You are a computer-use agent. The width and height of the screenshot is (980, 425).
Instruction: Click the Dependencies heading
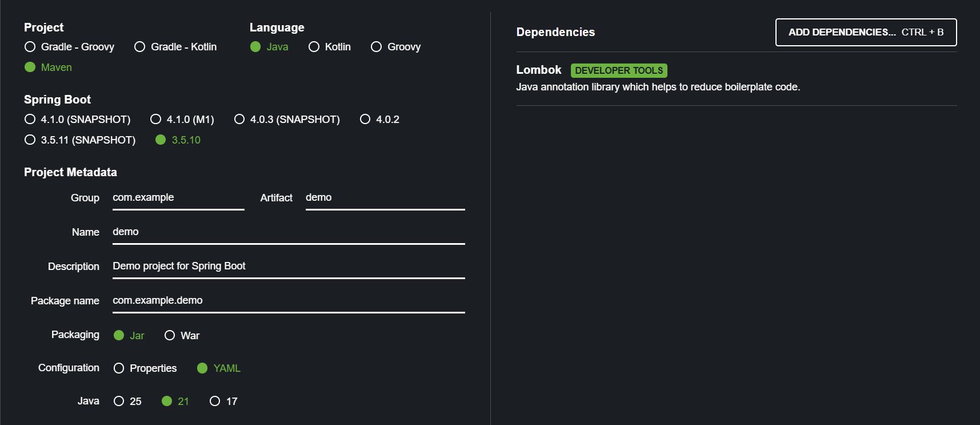(555, 32)
